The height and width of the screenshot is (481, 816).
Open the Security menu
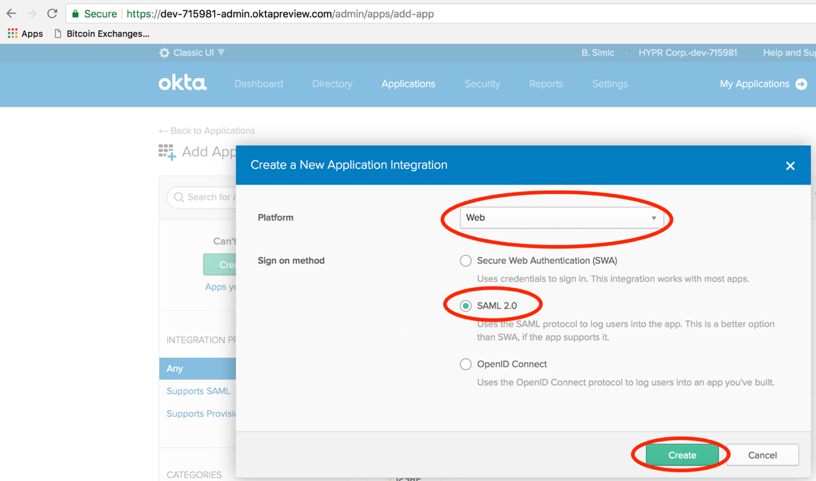(x=482, y=84)
